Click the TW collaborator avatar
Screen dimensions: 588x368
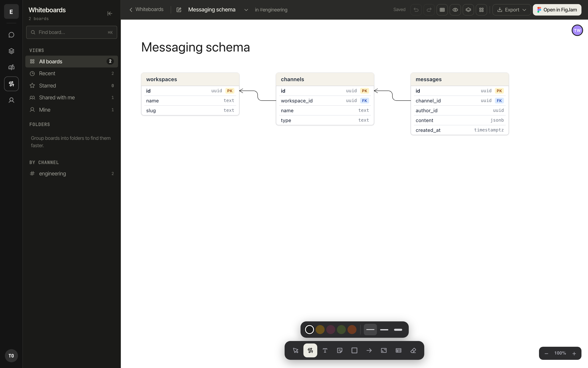tap(577, 30)
